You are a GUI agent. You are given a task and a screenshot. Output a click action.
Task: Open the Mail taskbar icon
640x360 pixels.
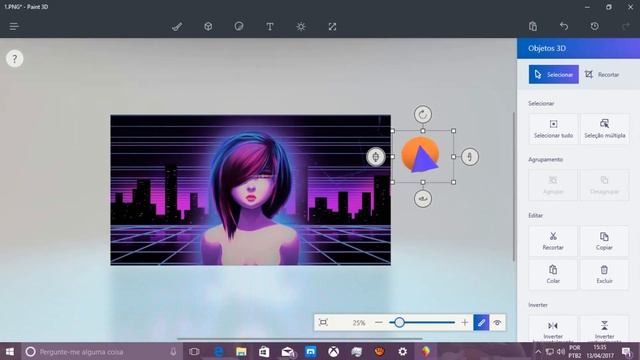click(288, 351)
